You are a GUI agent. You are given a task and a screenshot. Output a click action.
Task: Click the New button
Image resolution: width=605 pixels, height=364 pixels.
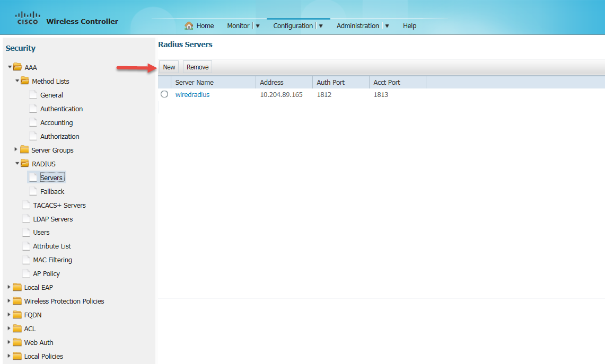click(169, 67)
